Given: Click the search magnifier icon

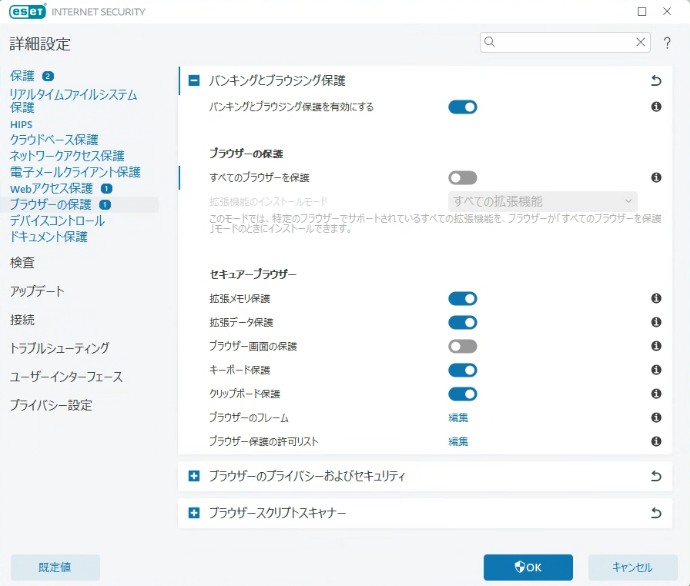Looking at the screenshot, I should (x=489, y=42).
